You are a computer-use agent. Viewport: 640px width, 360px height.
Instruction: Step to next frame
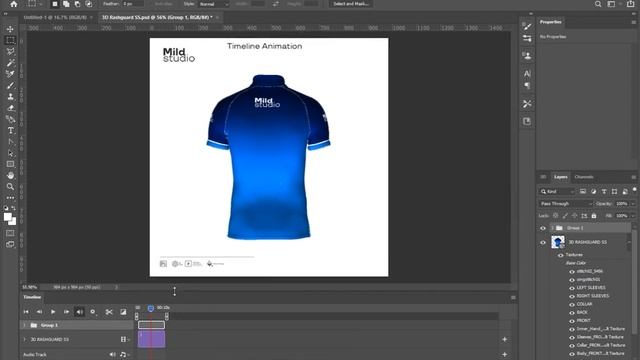click(x=66, y=312)
